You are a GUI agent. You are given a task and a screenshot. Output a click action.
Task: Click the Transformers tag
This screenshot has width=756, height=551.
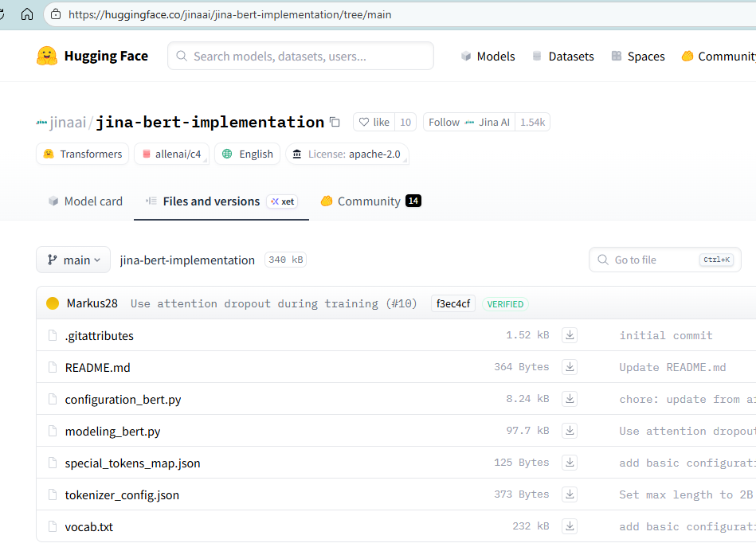[82, 154]
